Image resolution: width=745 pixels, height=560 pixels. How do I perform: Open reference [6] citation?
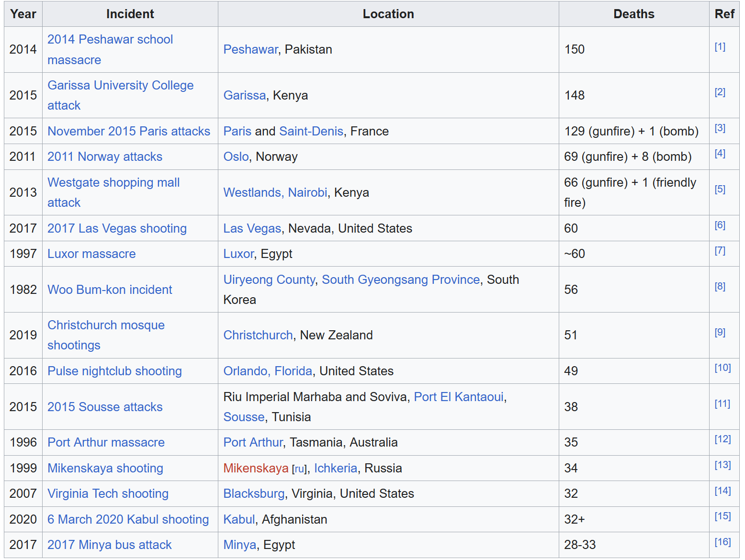tap(720, 225)
